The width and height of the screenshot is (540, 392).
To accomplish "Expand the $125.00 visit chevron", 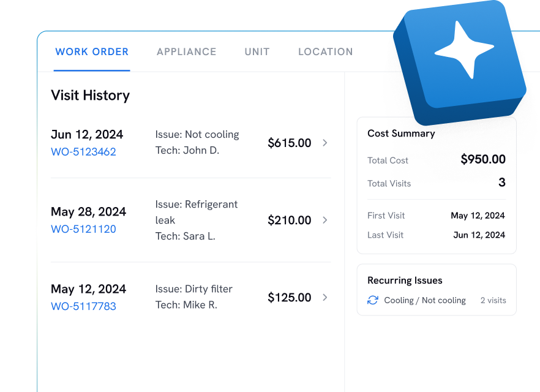I will pyautogui.click(x=324, y=297).
